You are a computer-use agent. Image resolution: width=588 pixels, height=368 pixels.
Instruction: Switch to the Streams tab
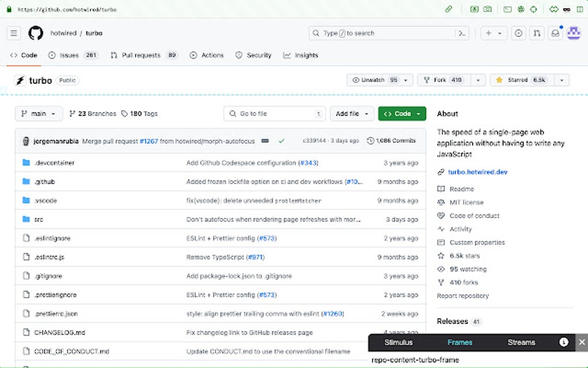pyautogui.click(x=521, y=342)
